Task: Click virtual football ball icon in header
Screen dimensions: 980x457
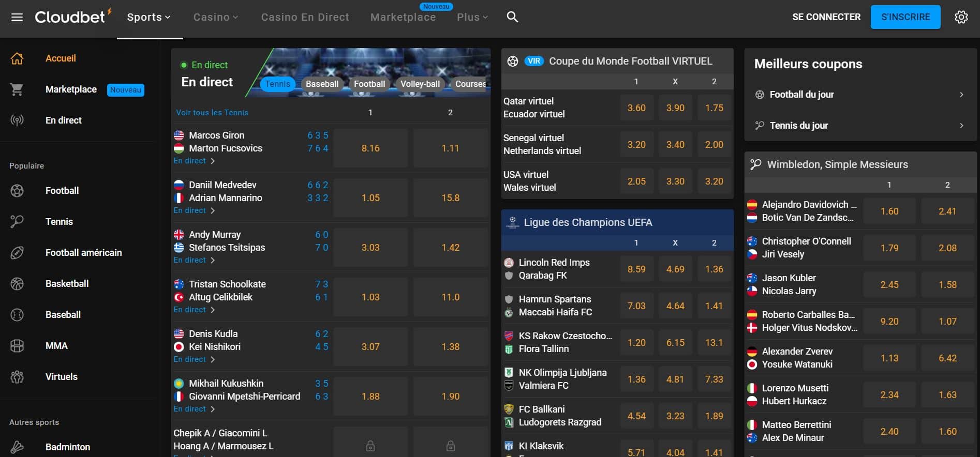Action: [x=513, y=61]
